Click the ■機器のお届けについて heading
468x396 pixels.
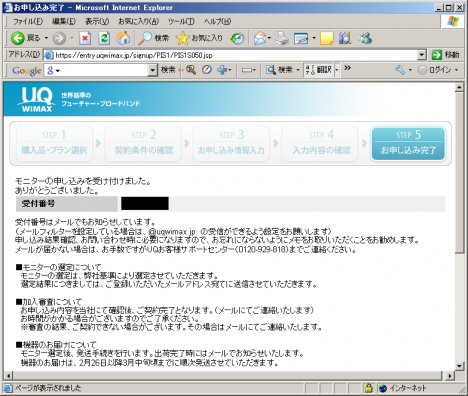(56, 344)
